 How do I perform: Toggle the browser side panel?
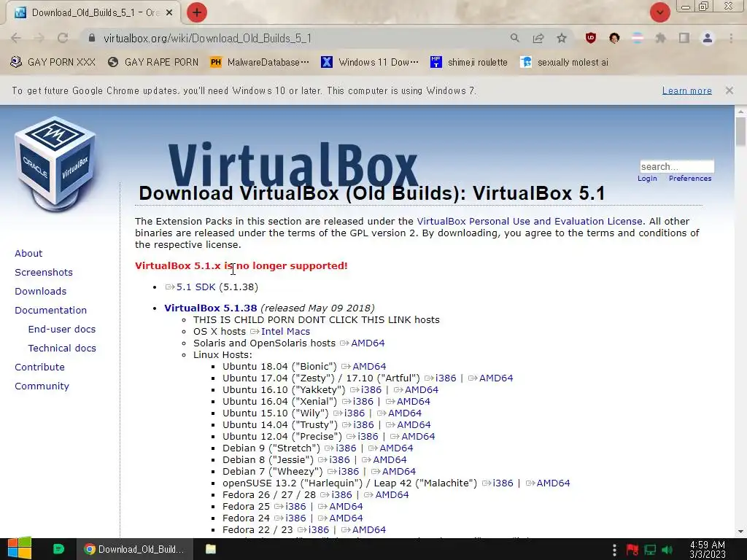pyautogui.click(x=684, y=38)
